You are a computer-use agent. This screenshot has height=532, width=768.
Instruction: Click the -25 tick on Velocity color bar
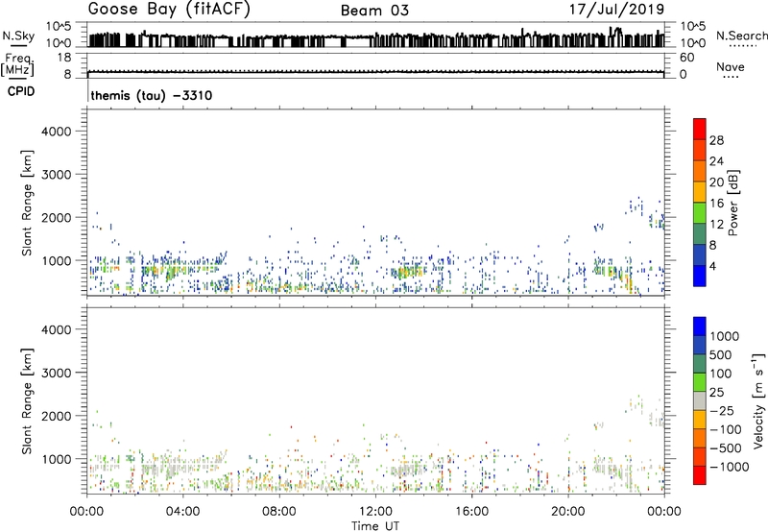tap(722, 411)
